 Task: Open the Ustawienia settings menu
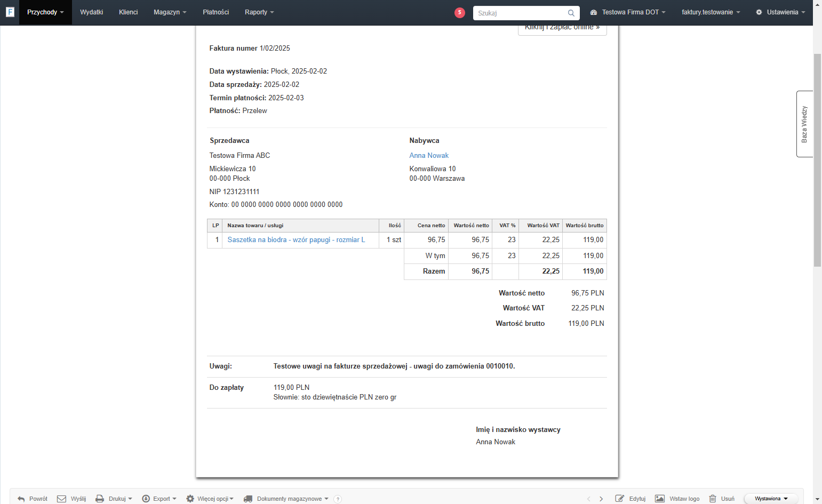tap(780, 12)
